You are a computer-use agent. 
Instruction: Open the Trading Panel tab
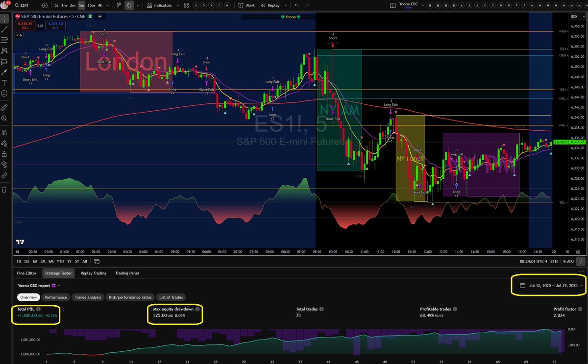click(127, 273)
